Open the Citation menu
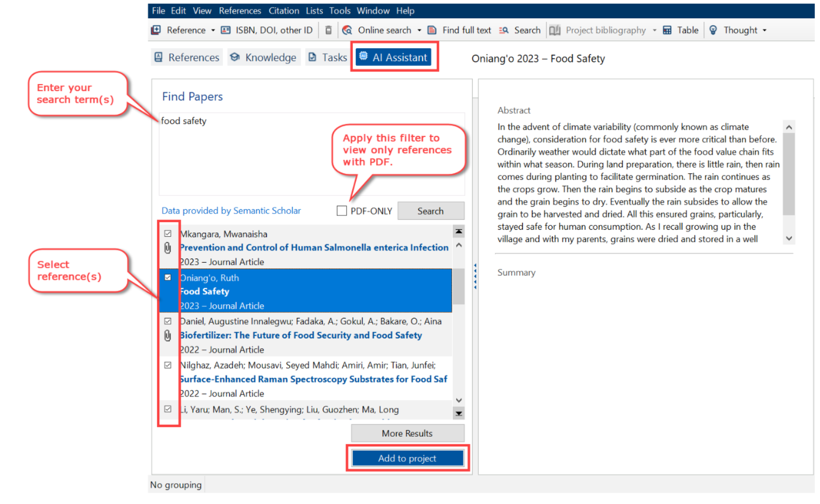The image size is (820, 504). click(x=284, y=11)
